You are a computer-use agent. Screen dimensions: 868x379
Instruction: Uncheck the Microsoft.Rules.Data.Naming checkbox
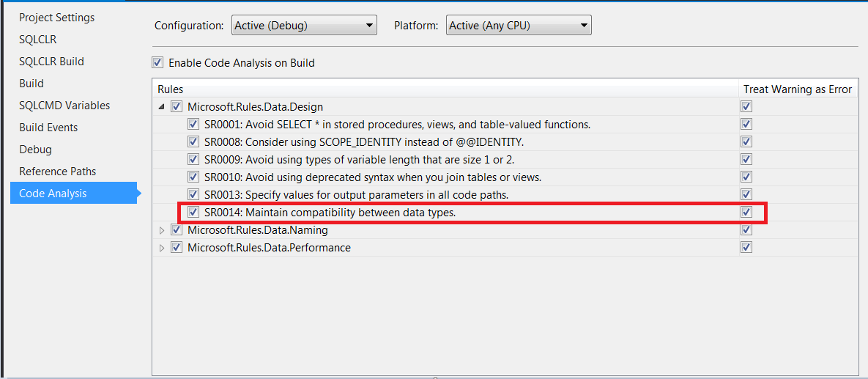(177, 230)
